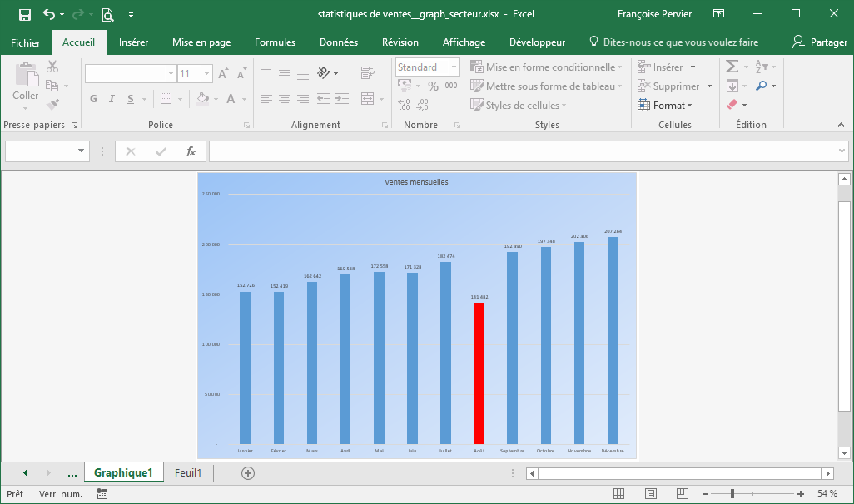The width and height of the screenshot is (854, 504).
Task: Switch to Normal view in the status bar
Action: pos(619,494)
